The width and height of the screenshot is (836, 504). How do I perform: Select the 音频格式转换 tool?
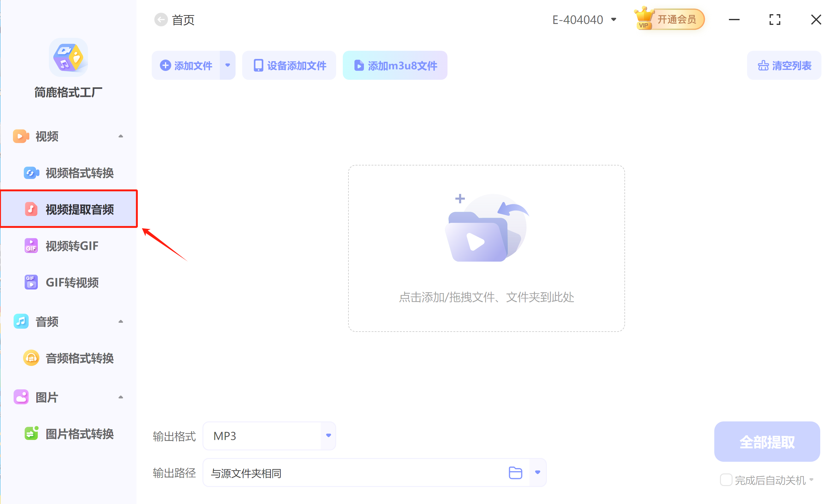[x=79, y=358]
